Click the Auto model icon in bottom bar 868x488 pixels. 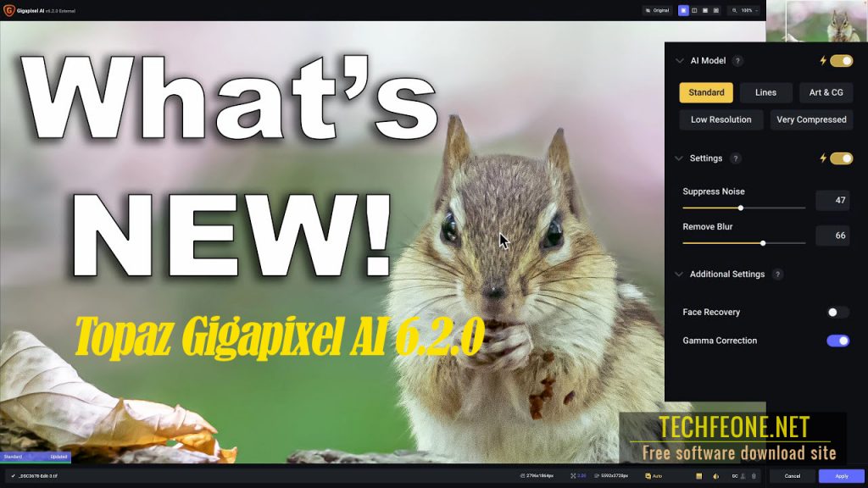[x=648, y=476]
